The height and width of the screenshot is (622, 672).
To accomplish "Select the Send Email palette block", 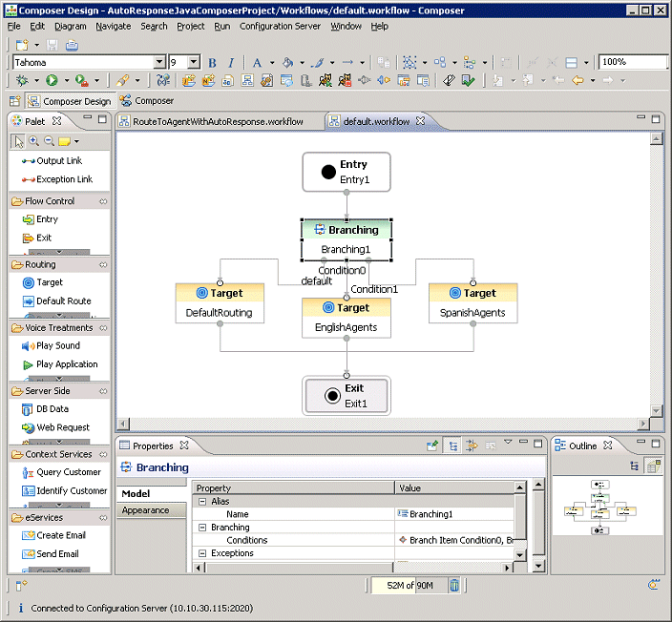I will click(x=57, y=554).
